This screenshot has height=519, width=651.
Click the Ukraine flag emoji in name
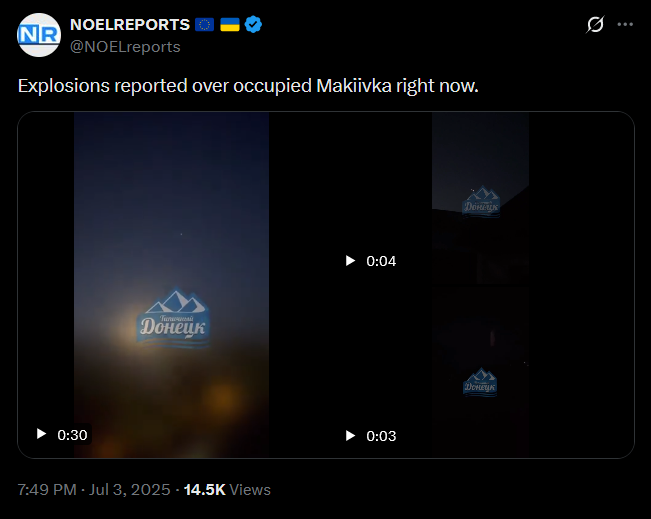230,24
